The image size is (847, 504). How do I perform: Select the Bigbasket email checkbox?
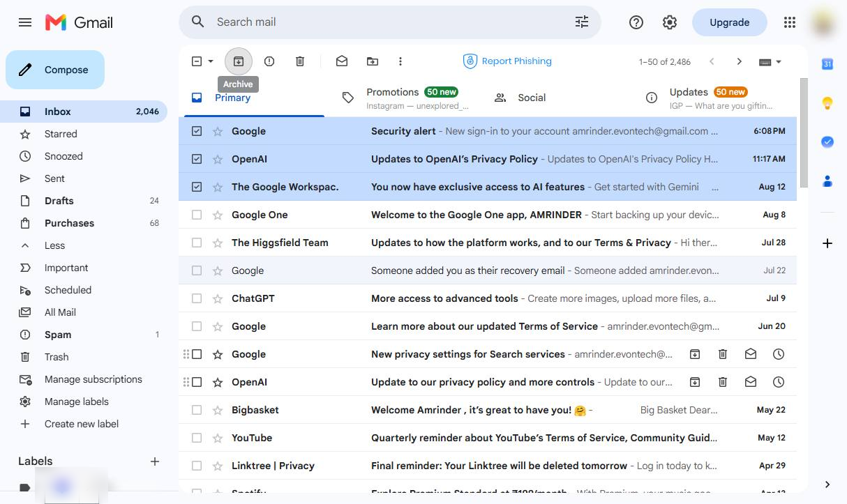point(197,410)
